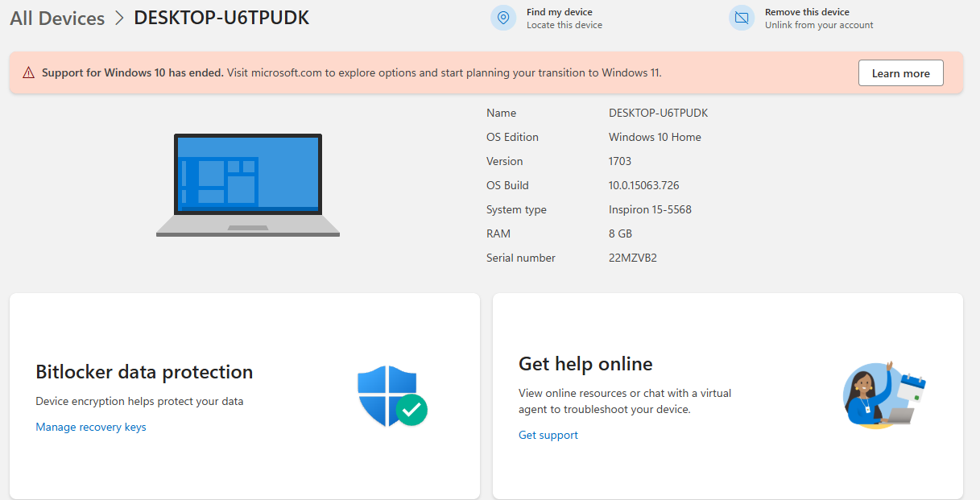Click the 'View online resources or chat' description
Image resolution: width=980 pixels, height=500 pixels.
(x=625, y=401)
